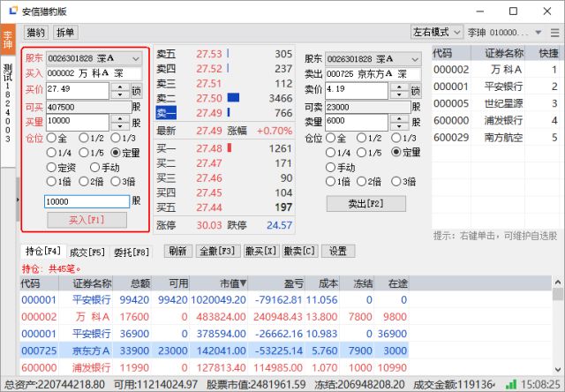
Task: Adjust buy quantity with 买量 stepper
Action: 120,122
